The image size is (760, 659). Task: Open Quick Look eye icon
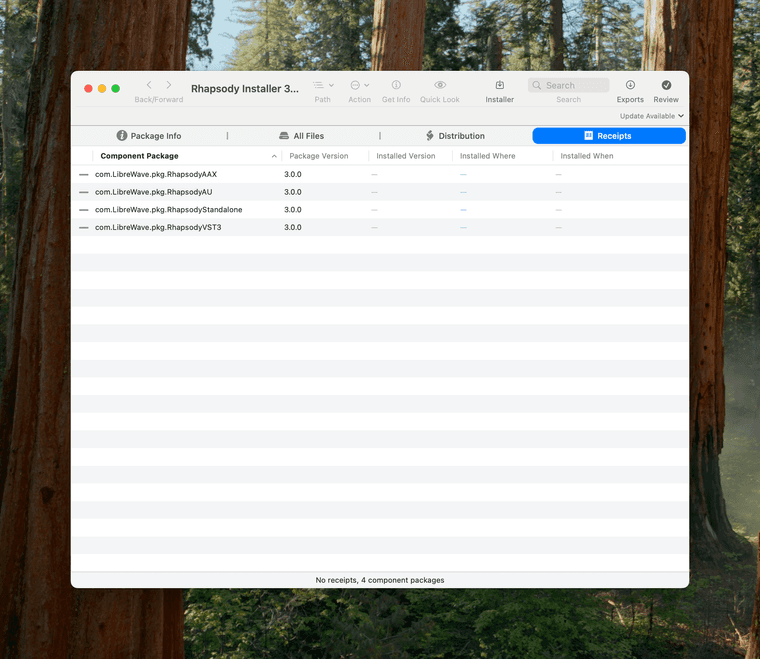[440, 85]
